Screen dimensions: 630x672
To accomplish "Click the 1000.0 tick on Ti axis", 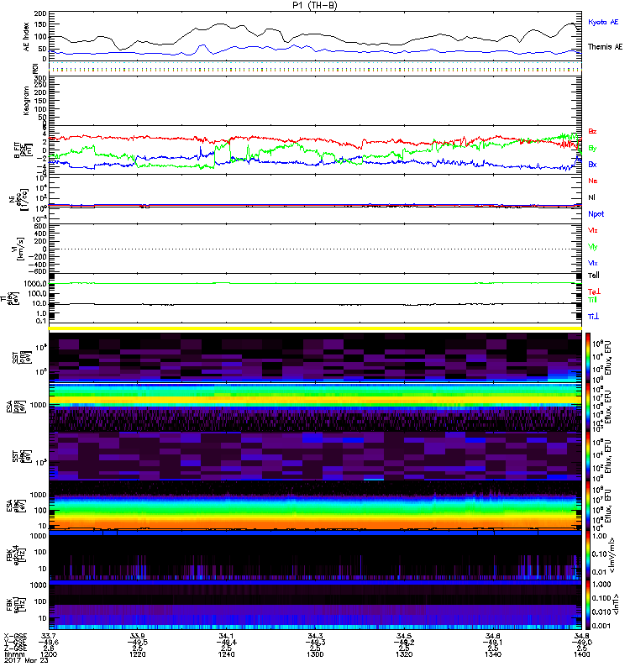I will click(35, 283).
